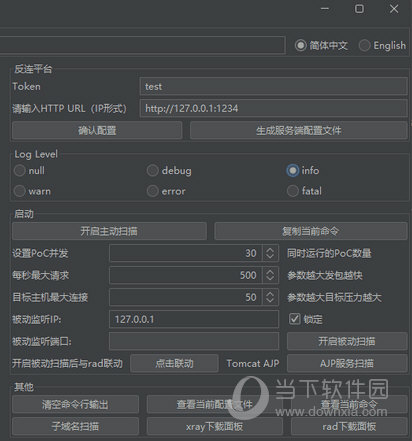Increase the 设置PoC并发 value with up arrow
The image size is (412, 441).
point(270,250)
